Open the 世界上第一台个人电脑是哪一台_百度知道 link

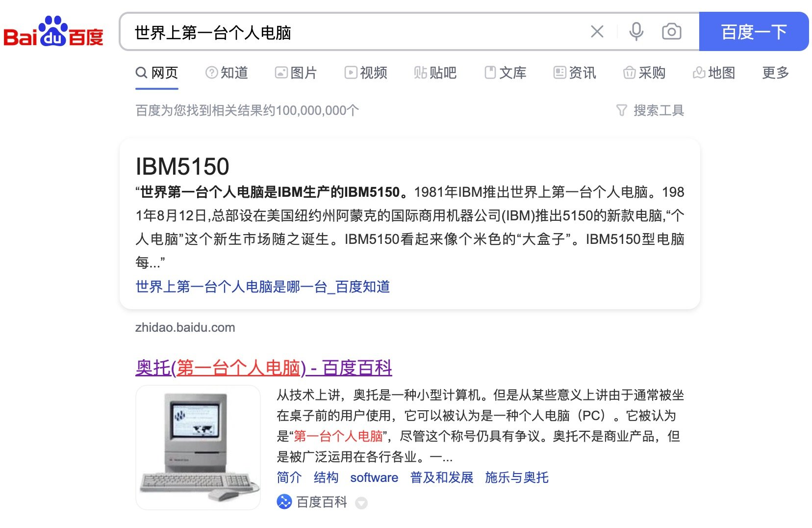pyautogui.click(x=263, y=287)
